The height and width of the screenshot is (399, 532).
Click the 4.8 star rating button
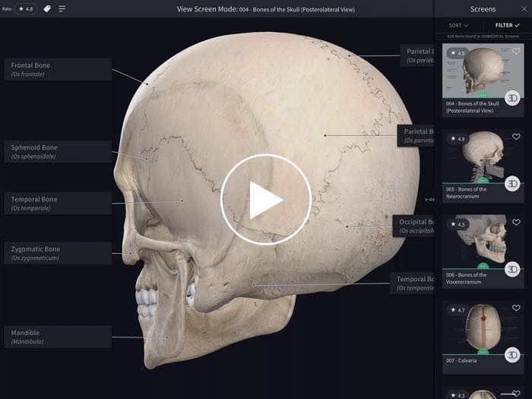(x=25, y=9)
